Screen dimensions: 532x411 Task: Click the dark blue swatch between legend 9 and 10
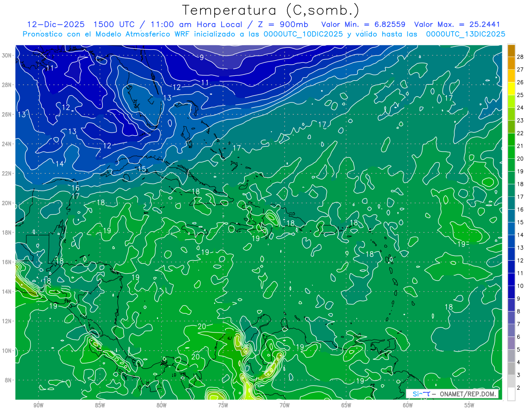coord(511,292)
